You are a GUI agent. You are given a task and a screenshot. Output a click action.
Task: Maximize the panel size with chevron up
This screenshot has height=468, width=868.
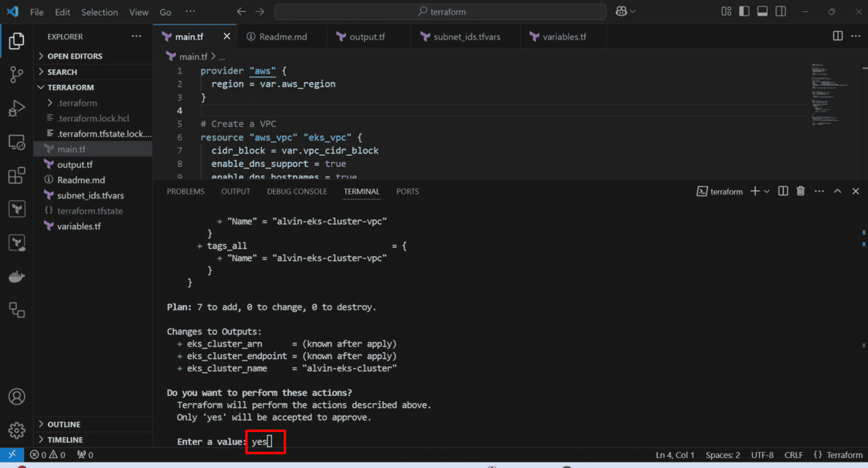click(837, 191)
